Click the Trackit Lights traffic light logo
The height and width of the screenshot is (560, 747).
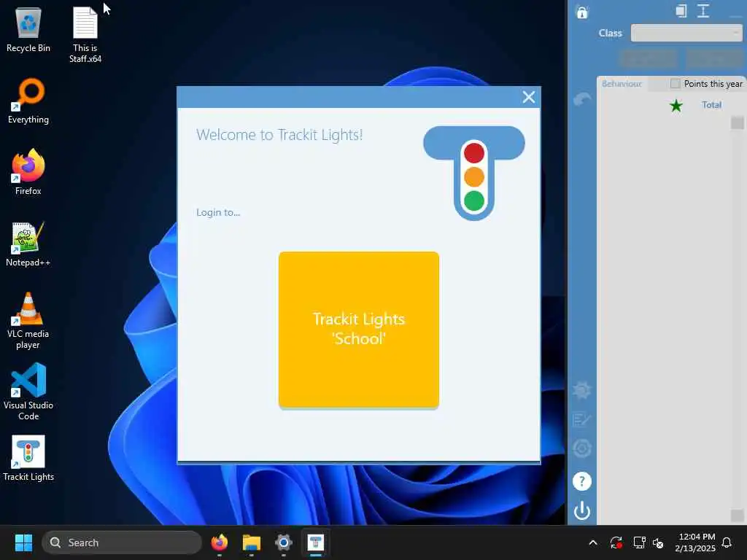473,173
